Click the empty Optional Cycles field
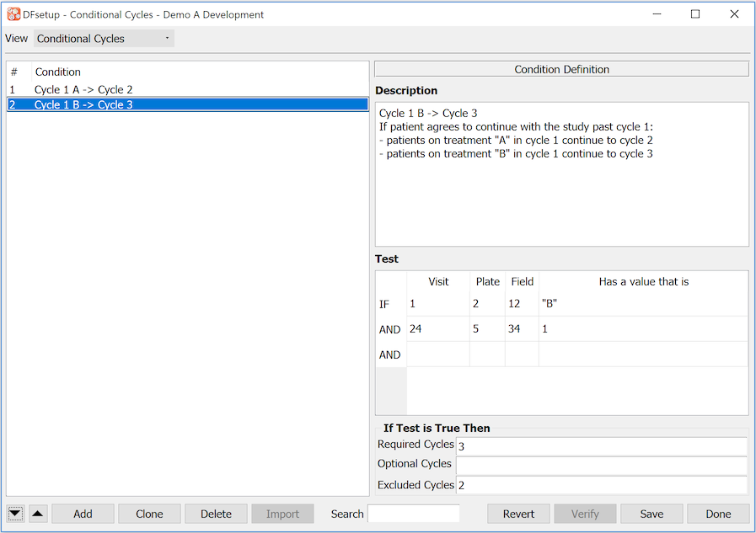Viewport: 756px width, 533px height. [601, 465]
